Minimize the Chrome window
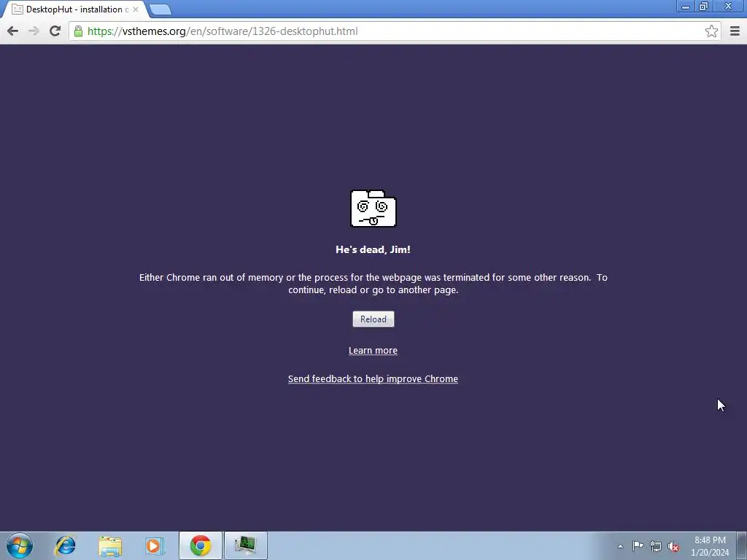Screen dimensions: 747x560 [686, 6]
